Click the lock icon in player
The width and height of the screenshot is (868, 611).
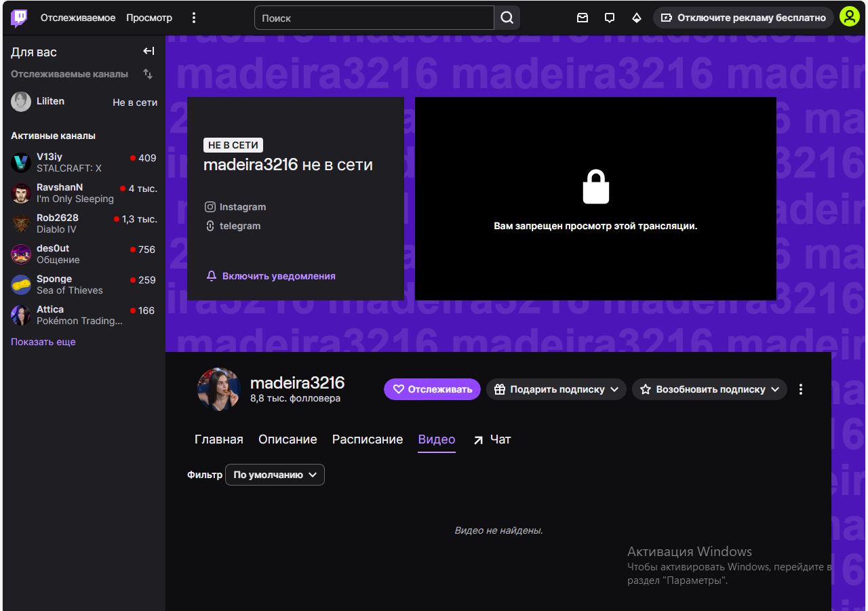tap(596, 187)
